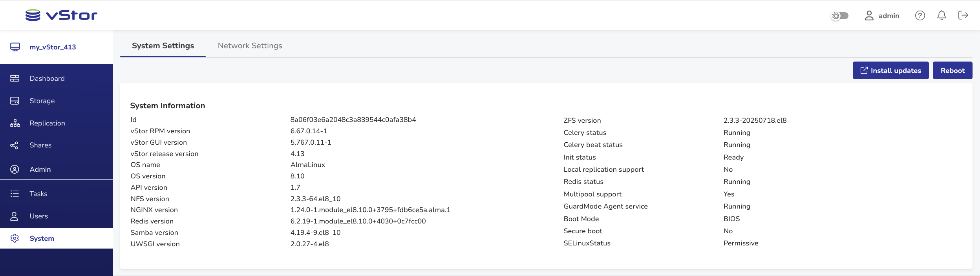
Task: Click the vStor logo
Action: point(61,15)
